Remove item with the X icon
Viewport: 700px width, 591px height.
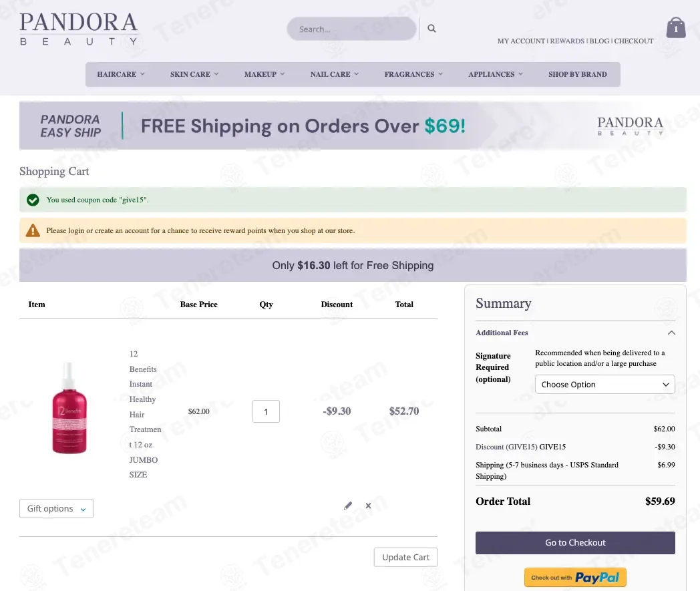pyautogui.click(x=368, y=506)
